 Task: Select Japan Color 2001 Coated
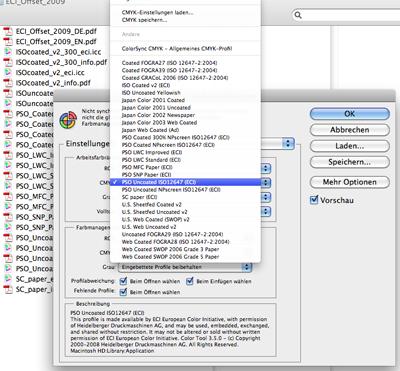click(185, 100)
